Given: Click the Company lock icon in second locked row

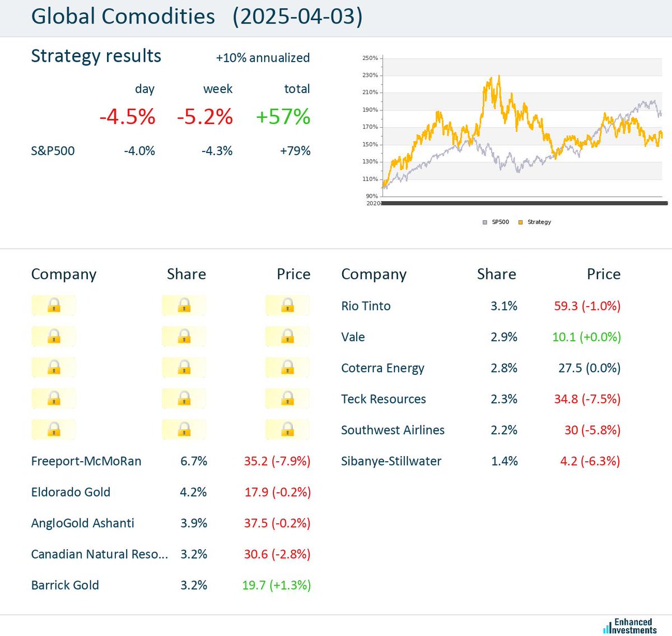Looking at the screenshot, I should pos(54,336).
